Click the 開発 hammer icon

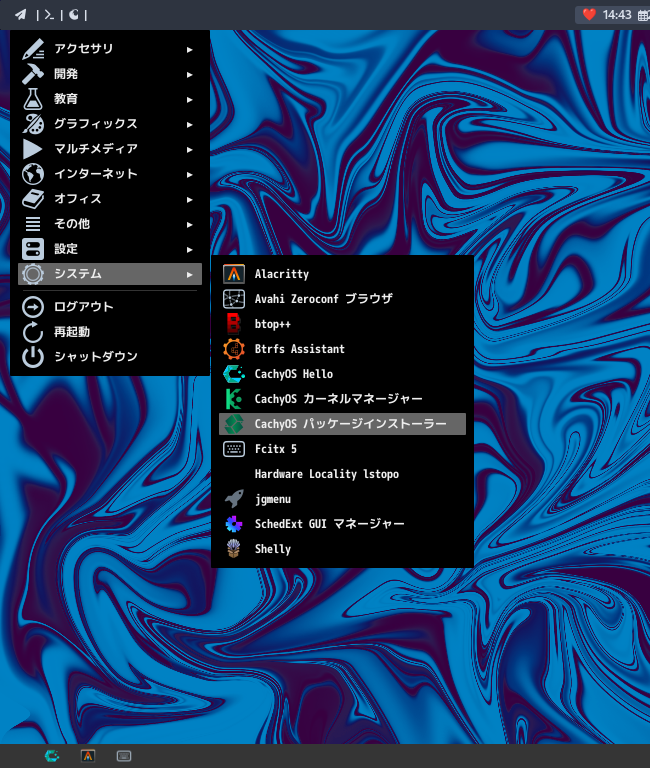(33, 74)
